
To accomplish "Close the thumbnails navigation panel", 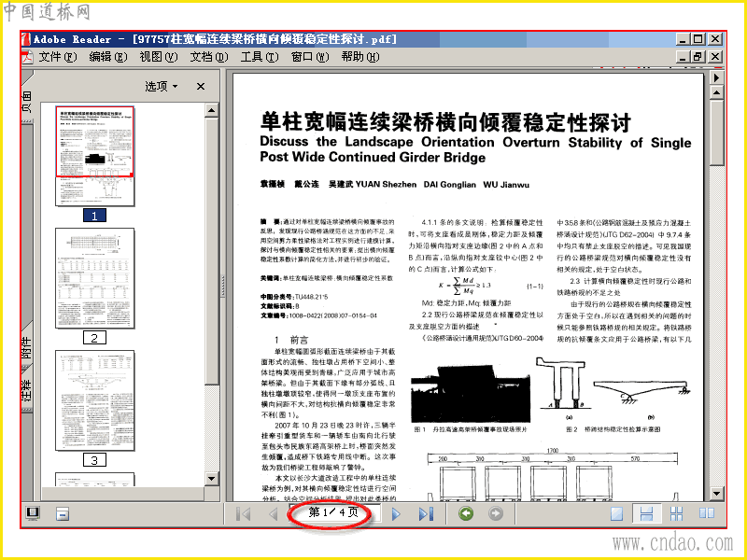I will point(201,86).
